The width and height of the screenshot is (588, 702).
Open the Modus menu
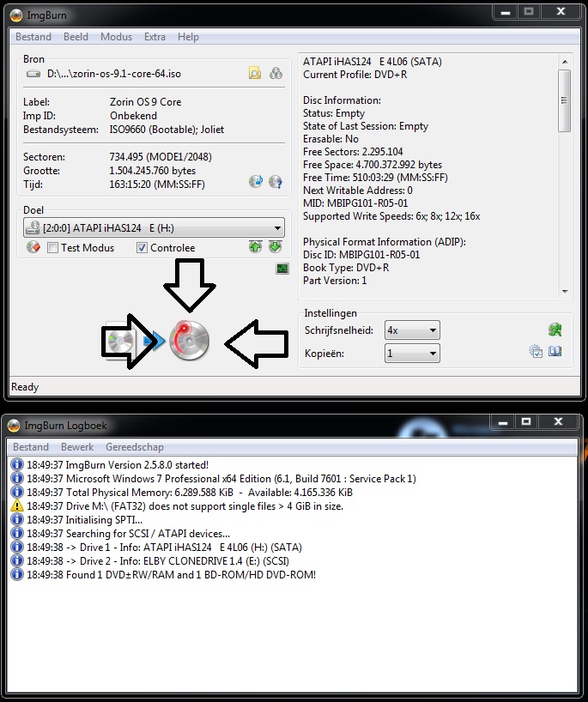point(116,37)
